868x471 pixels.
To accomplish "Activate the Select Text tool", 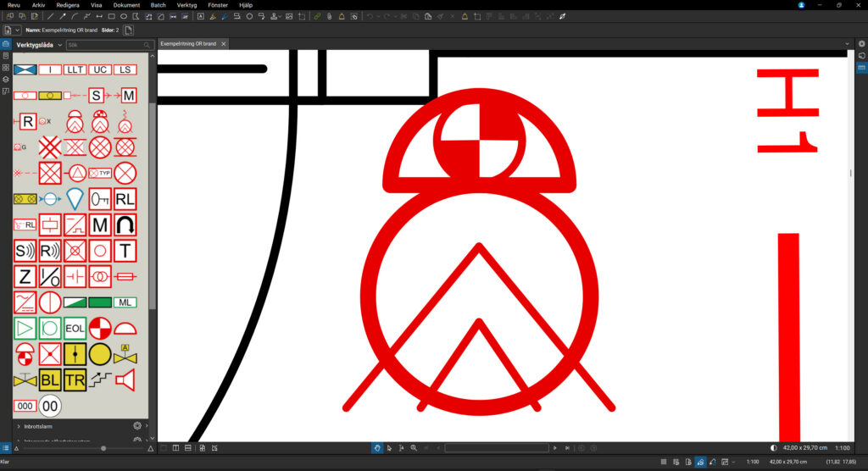I will pos(401,448).
